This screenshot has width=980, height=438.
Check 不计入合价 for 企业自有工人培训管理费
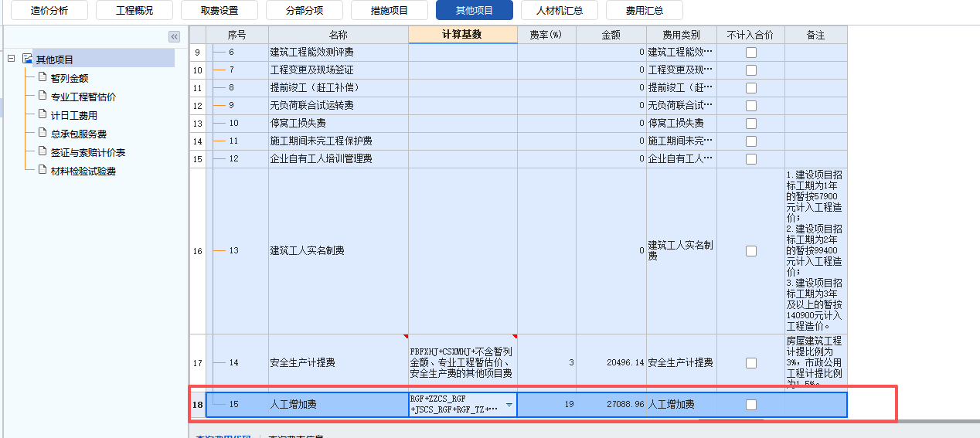pos(750,159)
